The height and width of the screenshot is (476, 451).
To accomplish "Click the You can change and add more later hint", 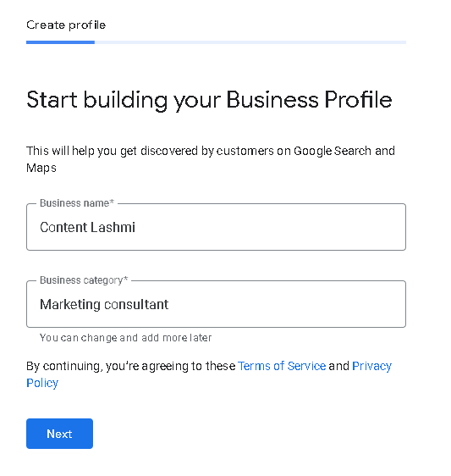I will (125, 338).
